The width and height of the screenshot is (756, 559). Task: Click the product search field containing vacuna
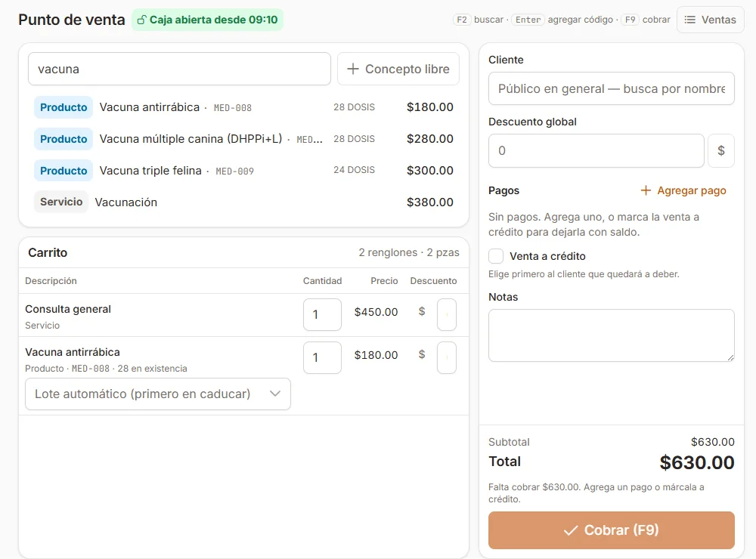179,69
